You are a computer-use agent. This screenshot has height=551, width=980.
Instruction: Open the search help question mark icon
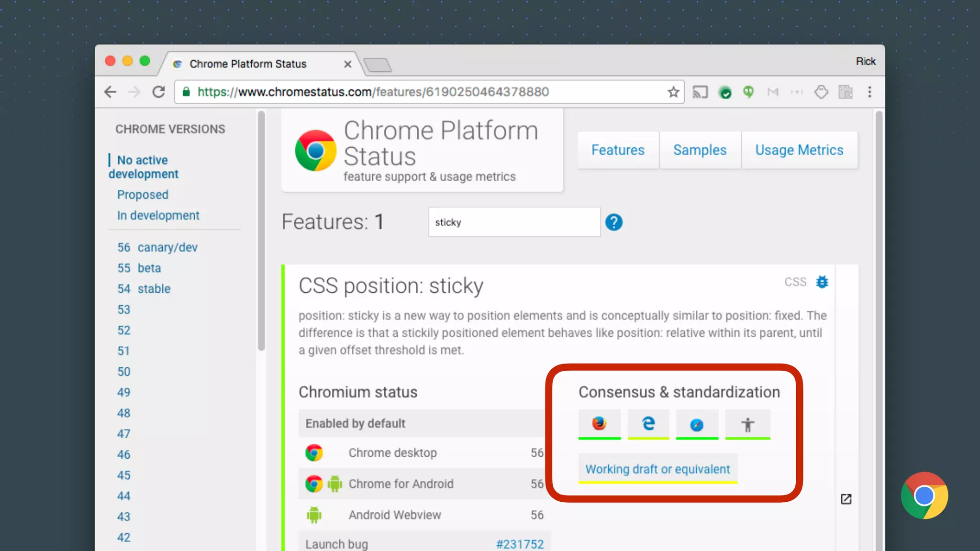point(613,222)
